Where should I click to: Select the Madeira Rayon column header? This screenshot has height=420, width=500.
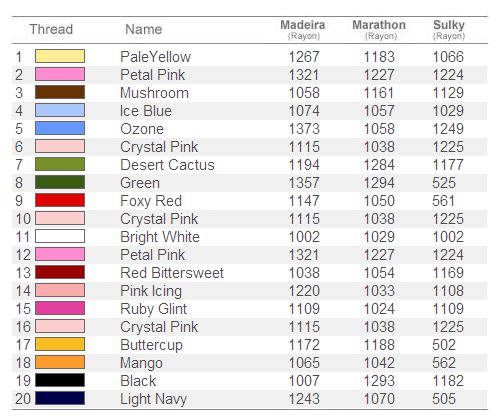pyautogui.click(x=303, y=29)
